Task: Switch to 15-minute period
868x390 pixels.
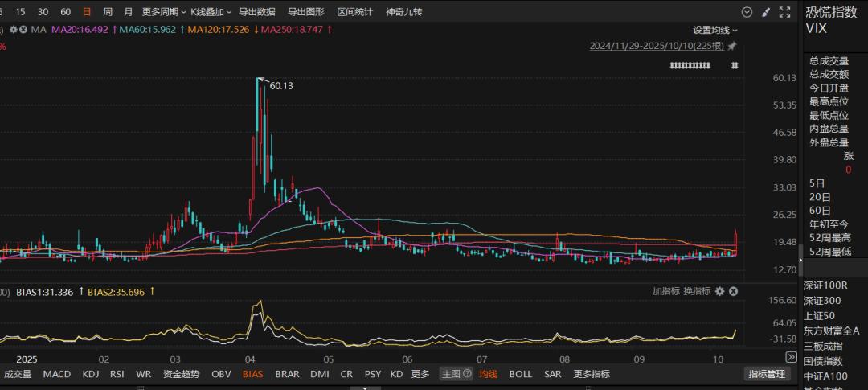Action: click(x=20, y=11)
